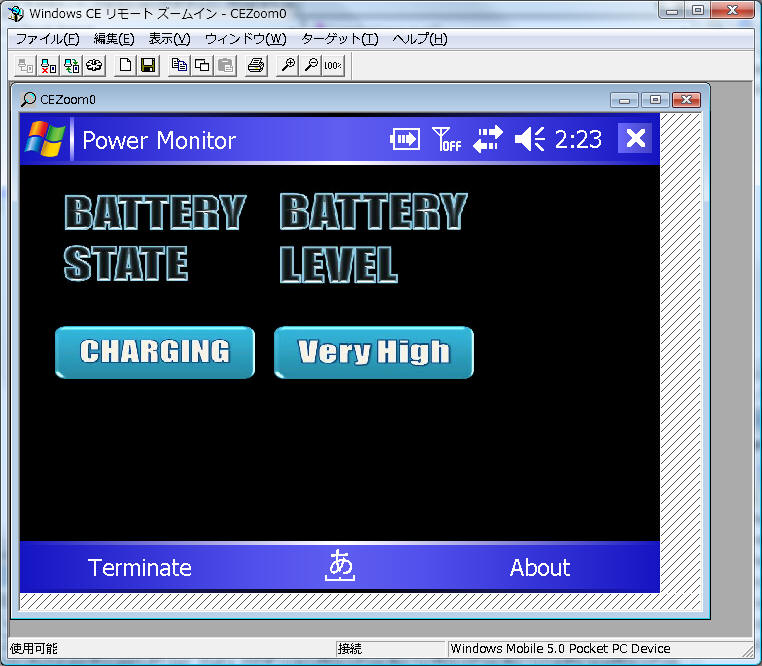This screenshot has width=762, height=666.
Task: Close the CEZoom0 child window
Action: [x=686, y=100]
